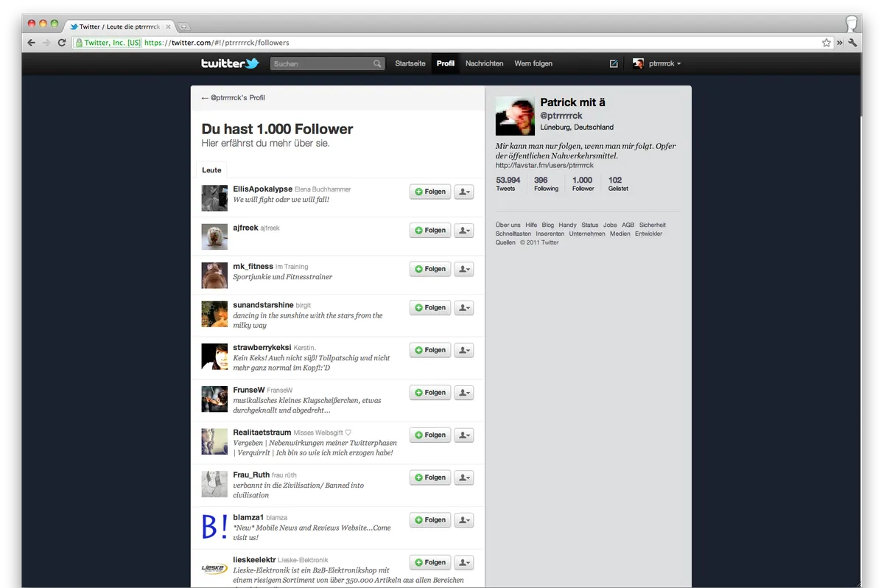Open user actions dropdown for FrunseW
Screen dimensions: 884x588
pyautogui.click(x=464, y=393)
